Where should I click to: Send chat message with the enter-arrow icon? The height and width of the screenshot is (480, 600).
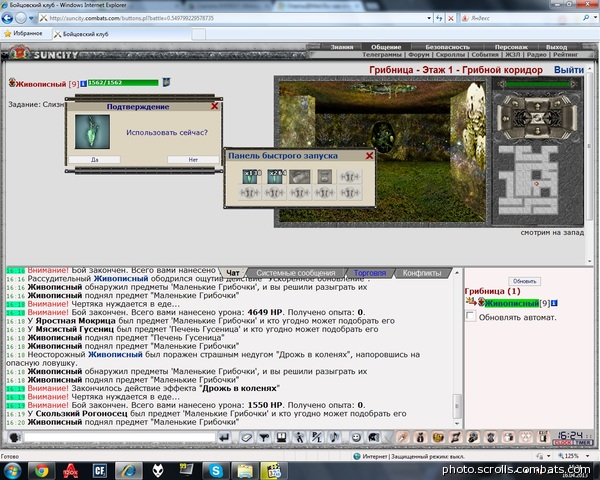(x=224, y=437)
